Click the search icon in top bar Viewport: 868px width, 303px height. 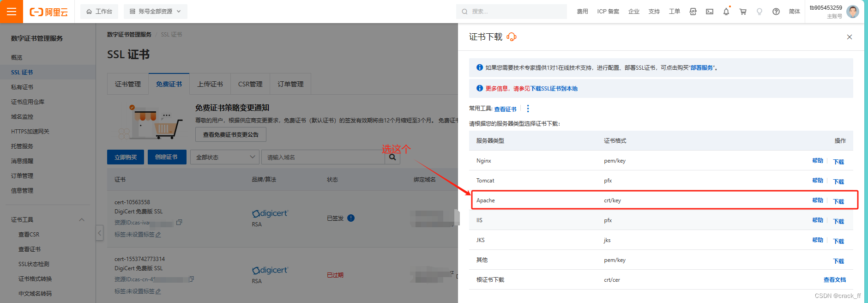click(464, 12)
